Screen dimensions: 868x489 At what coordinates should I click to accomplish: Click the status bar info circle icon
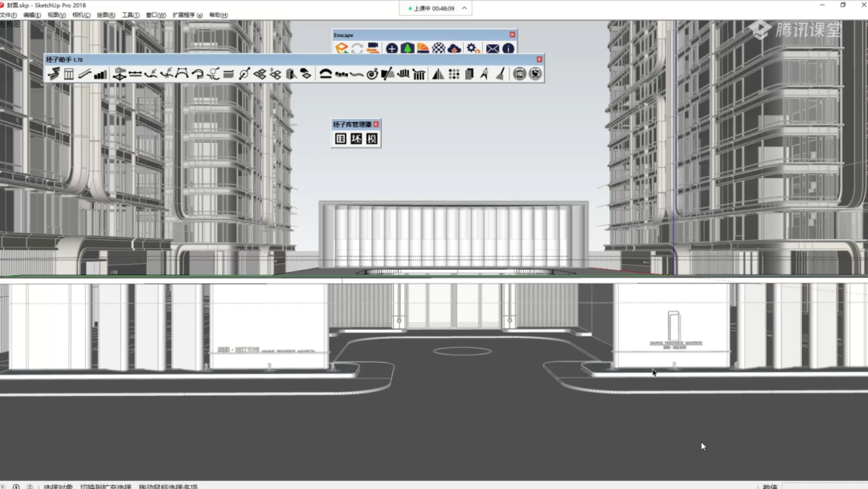click(x=16, y=487)
